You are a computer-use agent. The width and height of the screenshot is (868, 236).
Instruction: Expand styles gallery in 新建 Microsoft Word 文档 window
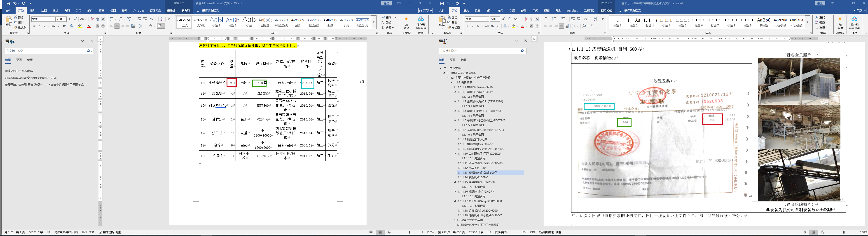coord(374,22)
